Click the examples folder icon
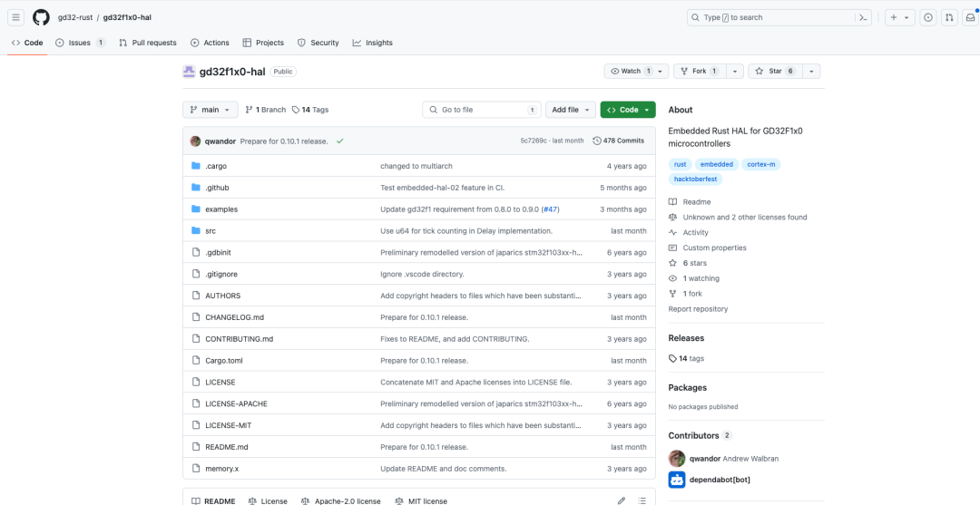Viewport: 980px width, 505px height. pyautogui.click(x=196, y=209)
